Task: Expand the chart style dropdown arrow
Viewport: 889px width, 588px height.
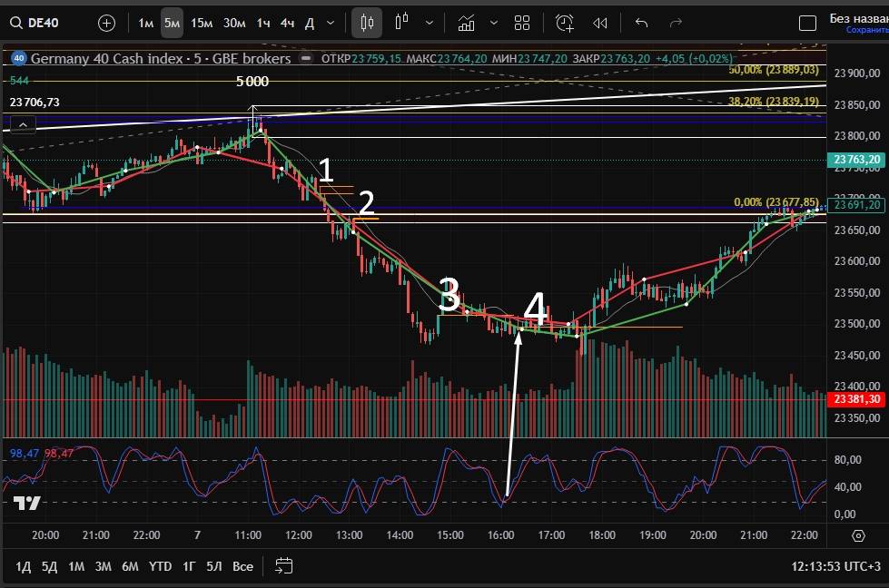Action: (430, 23)
